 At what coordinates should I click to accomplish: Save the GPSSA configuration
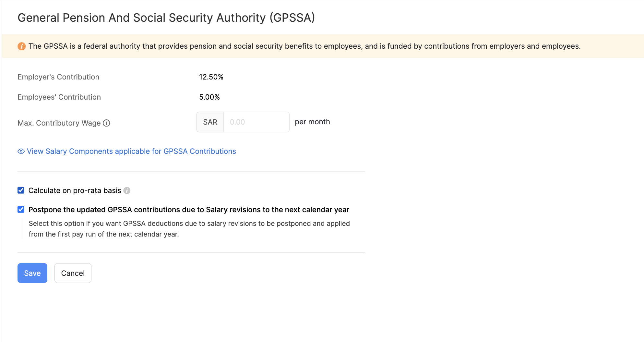tap(32, 273)
